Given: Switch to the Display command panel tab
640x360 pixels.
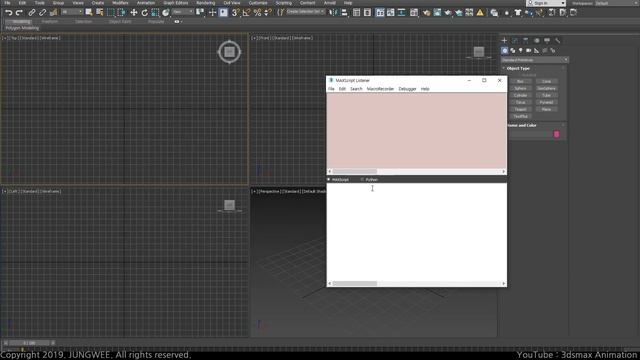Looking at the screenshot, I should 547,40.
